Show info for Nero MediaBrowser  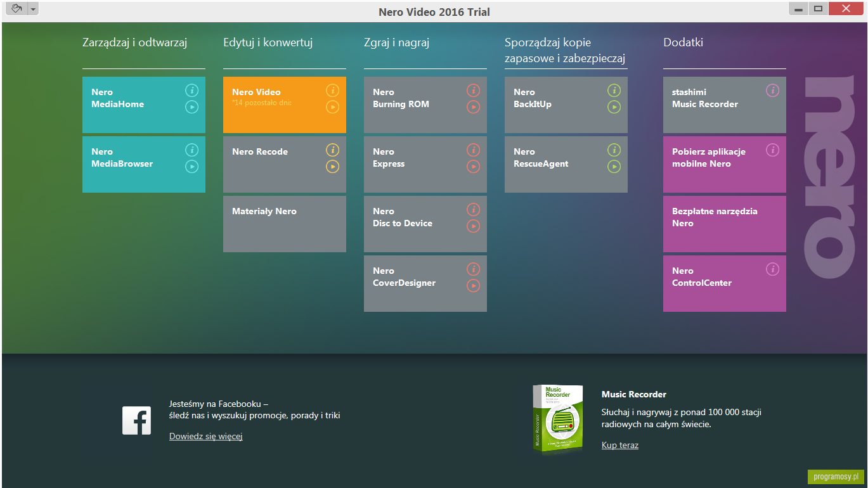[x=191, y=150]
